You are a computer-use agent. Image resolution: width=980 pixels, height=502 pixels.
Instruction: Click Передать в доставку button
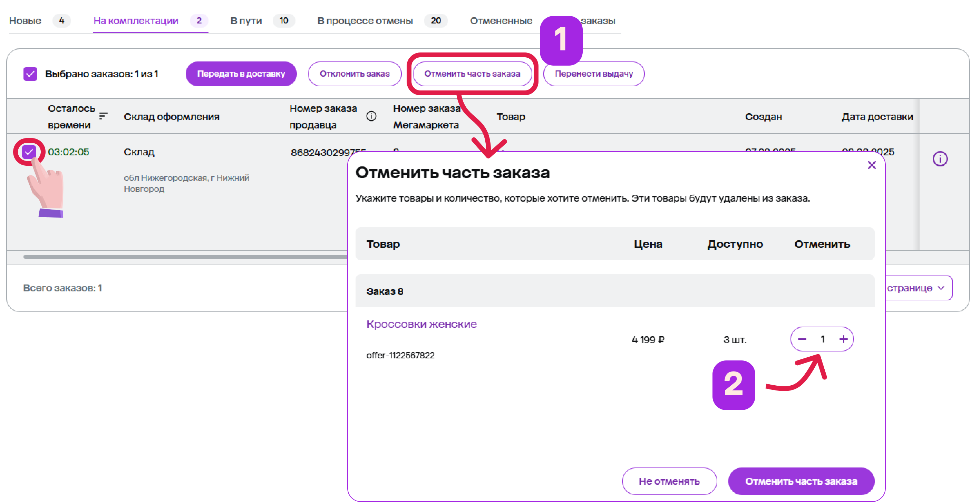tap(241, 74)
